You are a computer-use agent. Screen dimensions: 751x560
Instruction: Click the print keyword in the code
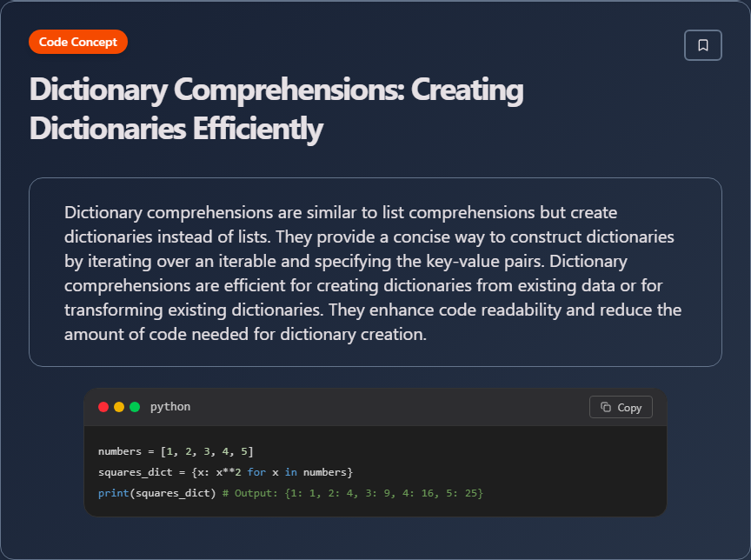pyautogui.click(x=112, y=493)
